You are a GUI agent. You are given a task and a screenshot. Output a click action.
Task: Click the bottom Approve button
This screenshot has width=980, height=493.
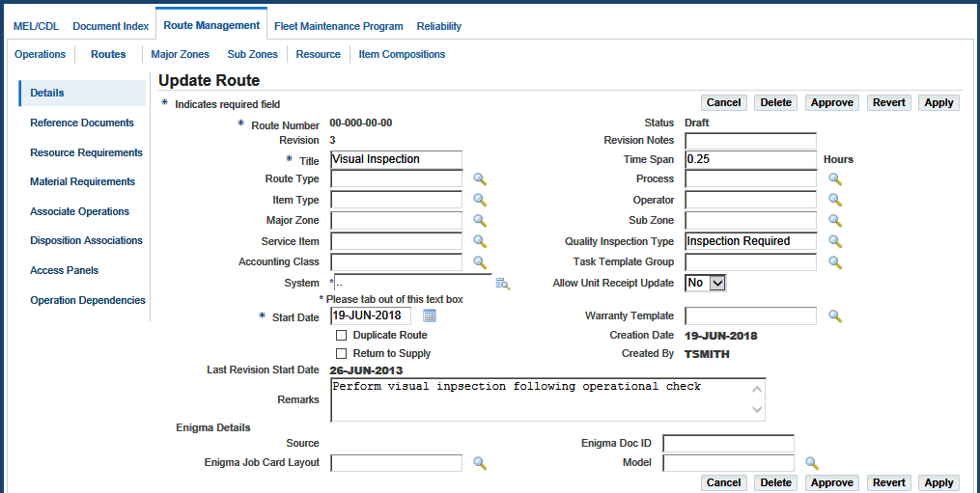coord(832,482)
